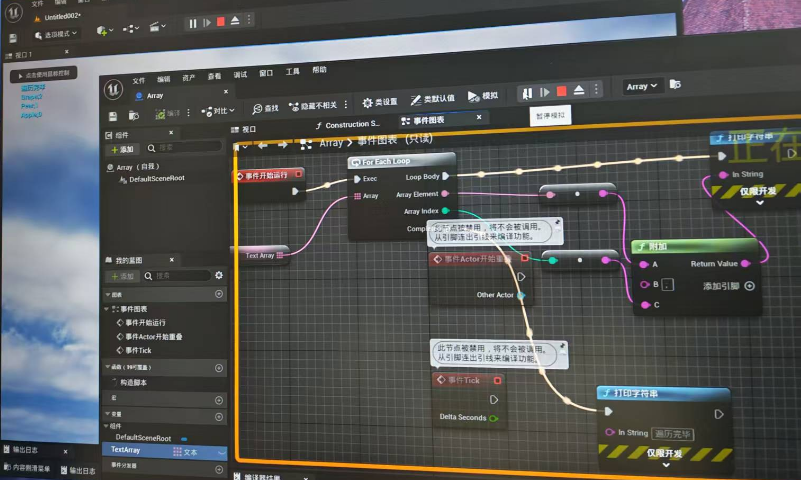
Task: Toggle 隐藏不相关 (Hide Unrelated)
Action: 313,106
